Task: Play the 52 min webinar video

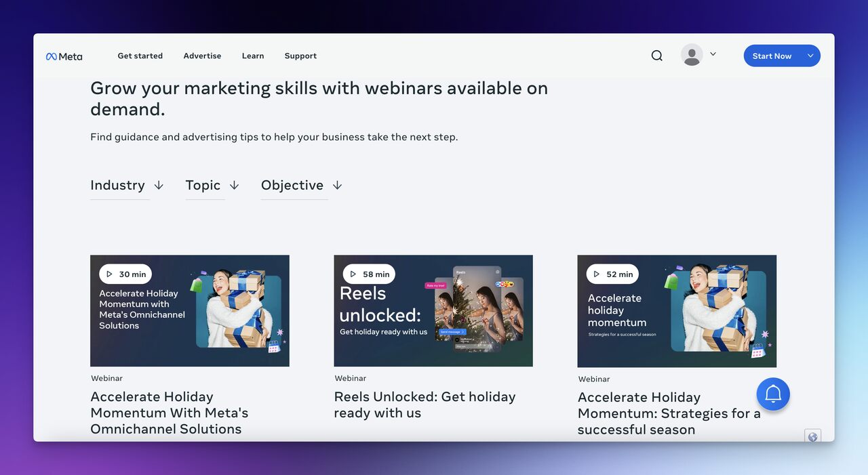Action: 612,274
